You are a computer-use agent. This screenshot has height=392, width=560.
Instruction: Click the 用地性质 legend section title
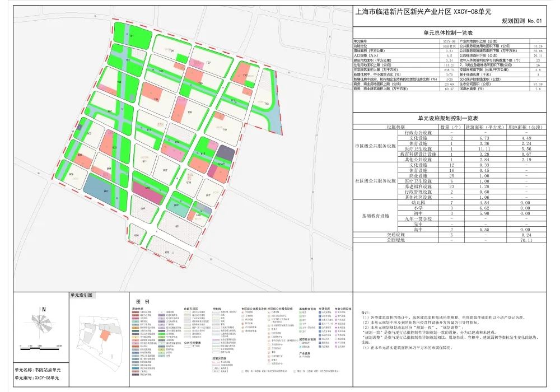tap(138, 309)
